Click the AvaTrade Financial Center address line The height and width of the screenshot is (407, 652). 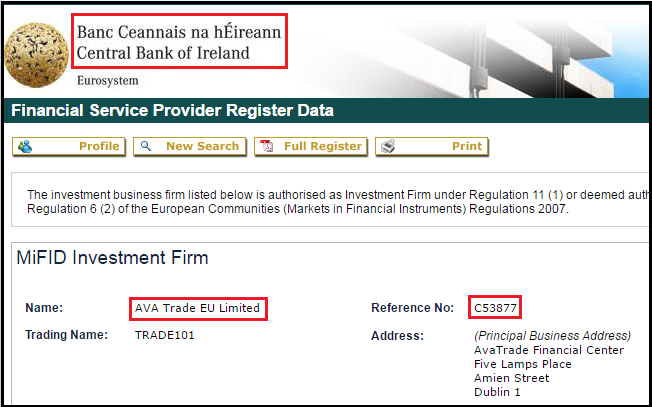549,350
